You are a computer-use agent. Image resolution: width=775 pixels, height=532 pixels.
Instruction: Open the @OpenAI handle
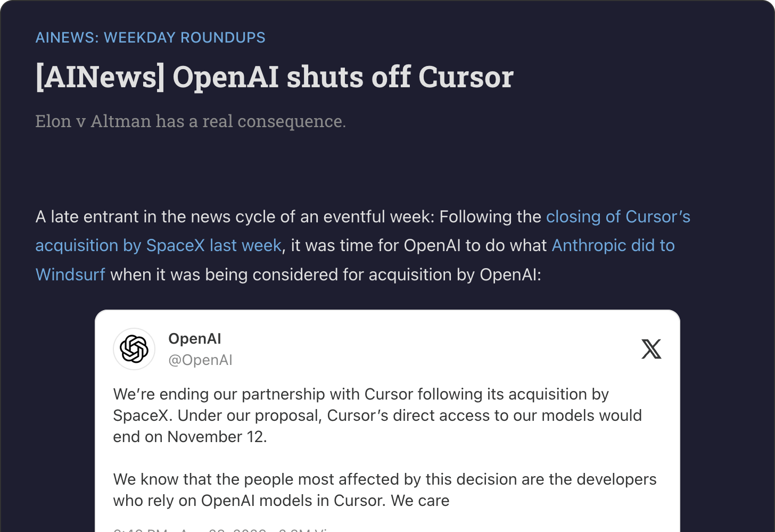(x=200, y=360)
